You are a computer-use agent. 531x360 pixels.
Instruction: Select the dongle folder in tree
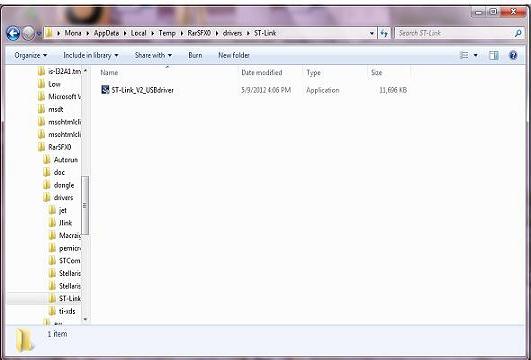coord(64,185)
